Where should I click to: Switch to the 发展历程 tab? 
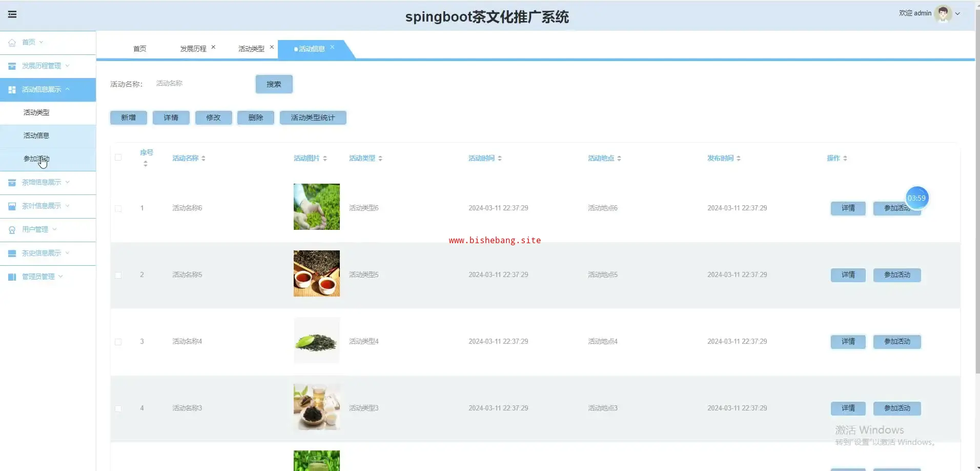point(193,49)
